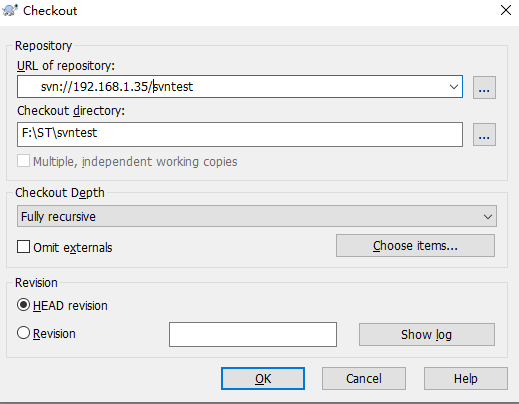Click the TortoiseSVN icon in title bar
The image size is (519, 404).
pos(10,10)
